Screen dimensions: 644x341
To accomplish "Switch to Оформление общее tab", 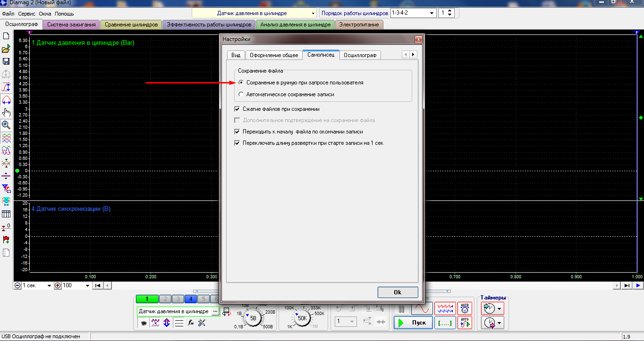I will (274, 55).
